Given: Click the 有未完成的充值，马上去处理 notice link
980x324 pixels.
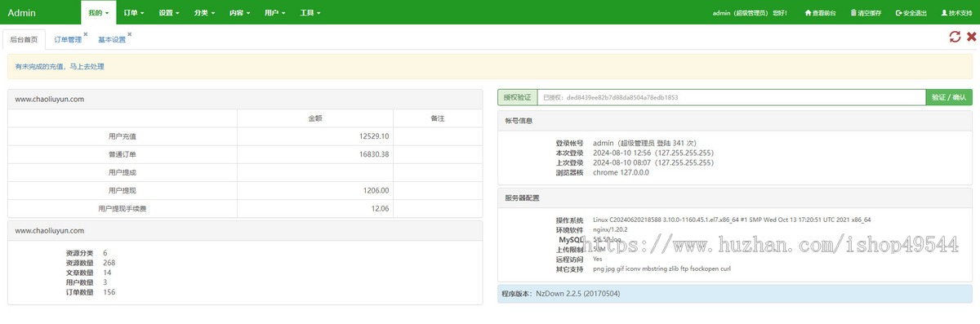Looking at the screenshot, I should (x=60, y=67).
